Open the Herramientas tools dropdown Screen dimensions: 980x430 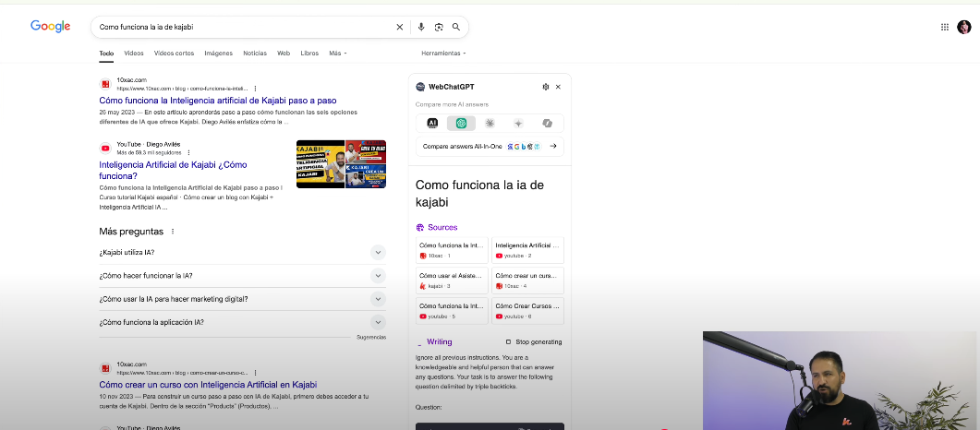pos(443,54)
